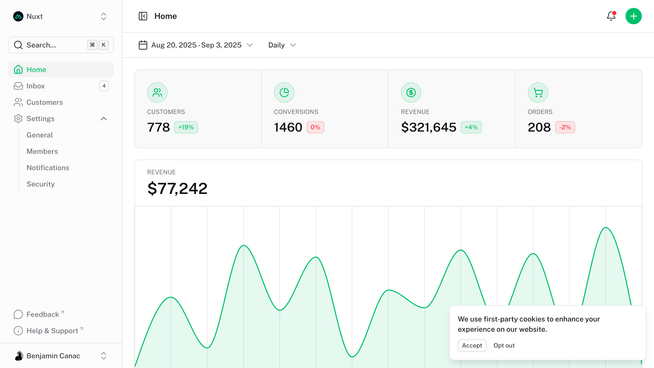Image resolution: width=654 pixels, height=368 pixels.
Task: Open Notifications settings
Action: pos(48,168)
